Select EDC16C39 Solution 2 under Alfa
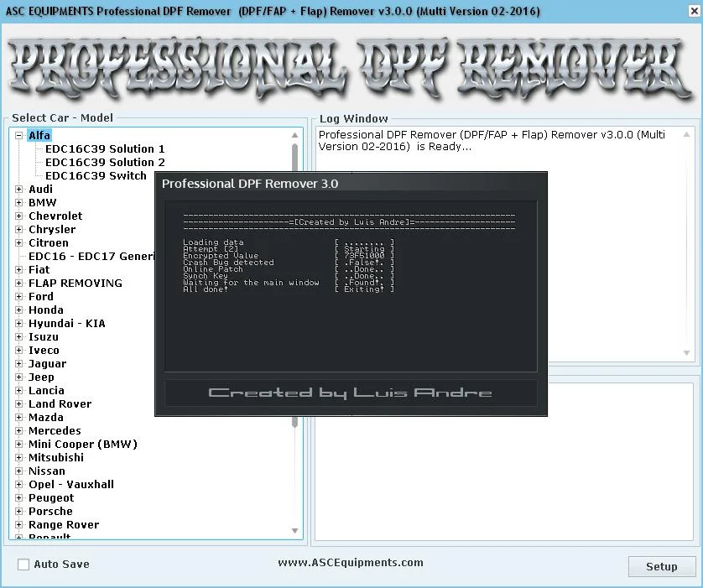This screenshot has width=703, height=588. (104, 162)
